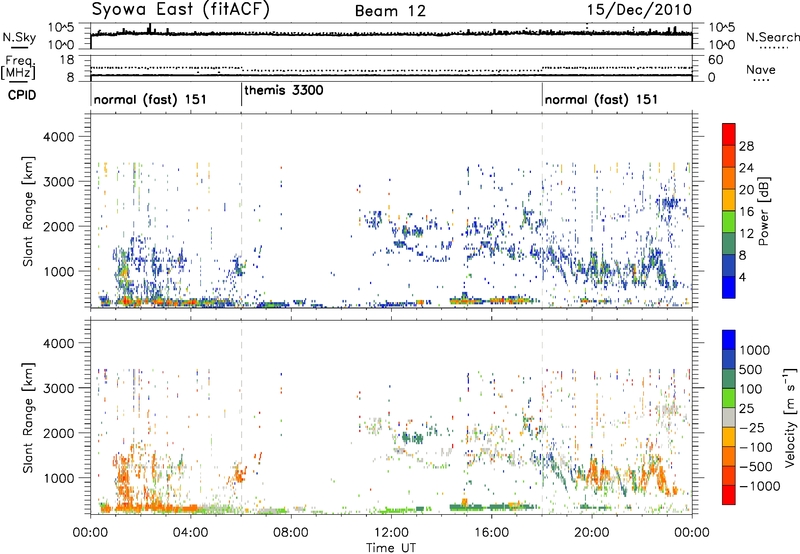Click the power colorbar tick '8'
This screenshot has height=554, width=800.
click(743, 255)
